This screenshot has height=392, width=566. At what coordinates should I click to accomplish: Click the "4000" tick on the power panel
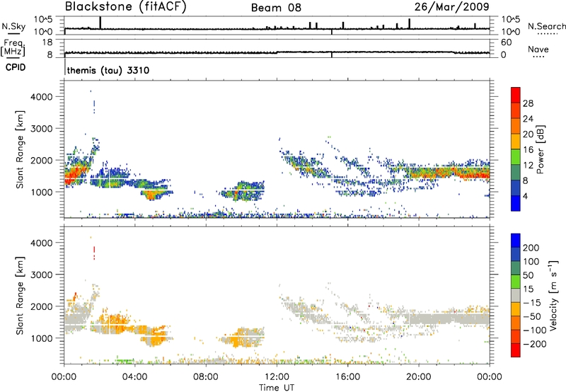tap(41, 97)
